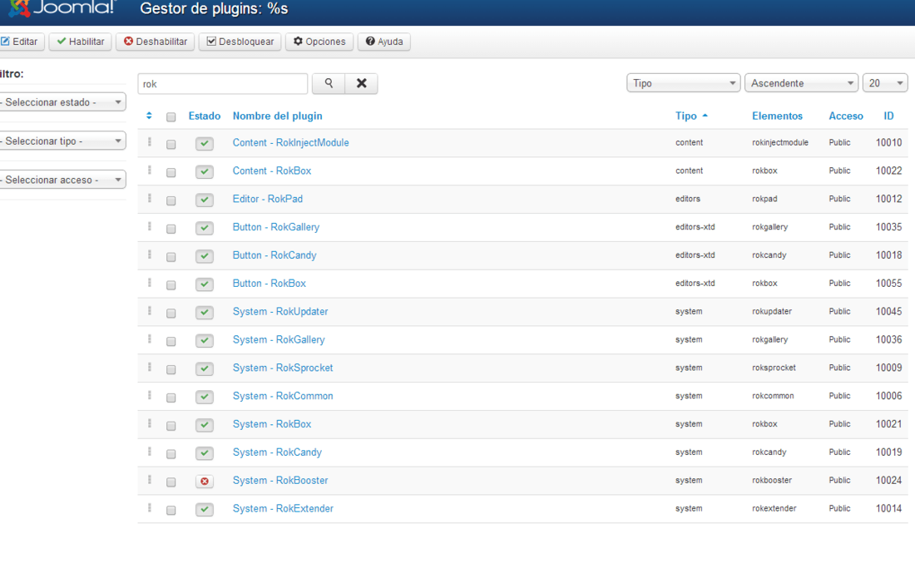
Task: Click the ordering sort arrows column icon
Action: coord(149,116)
